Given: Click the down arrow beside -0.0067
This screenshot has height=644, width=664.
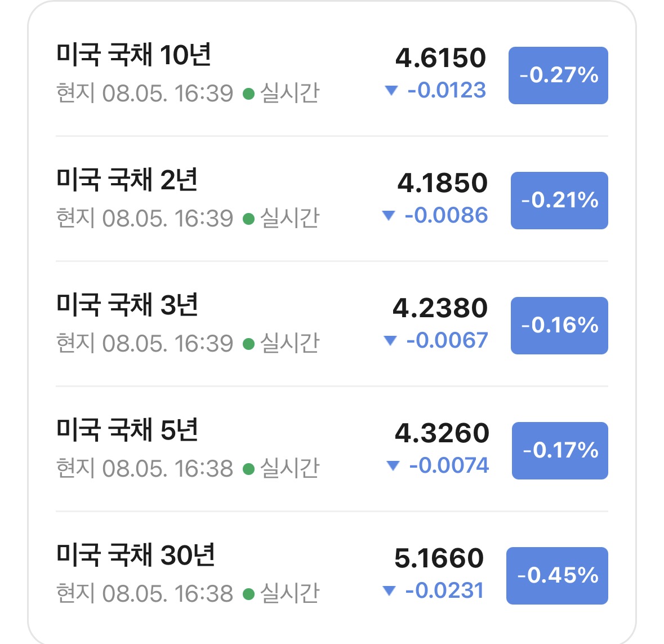Looking at the screenshot, I should (x=390, y=340).
